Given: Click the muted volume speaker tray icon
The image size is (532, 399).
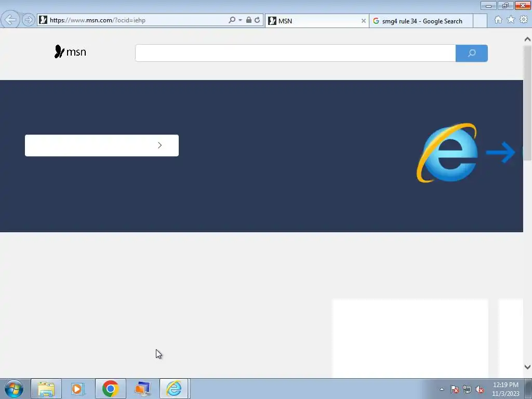Looking at the screenshot, I should pyautogui.click(x=480, y=390).
